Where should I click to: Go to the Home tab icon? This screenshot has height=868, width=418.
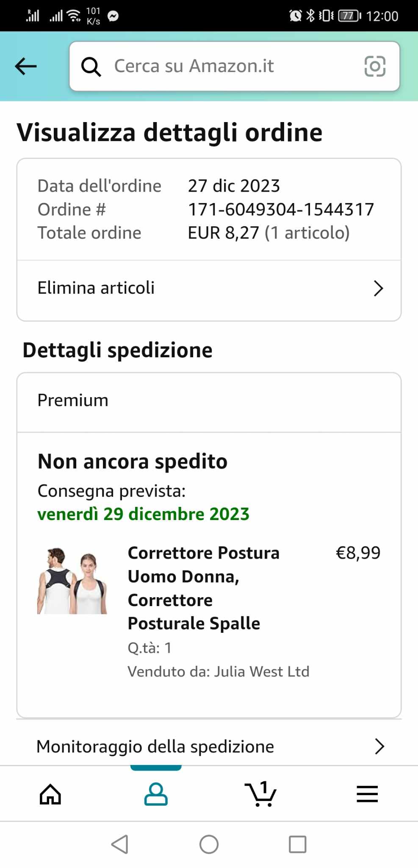point(50,794)
